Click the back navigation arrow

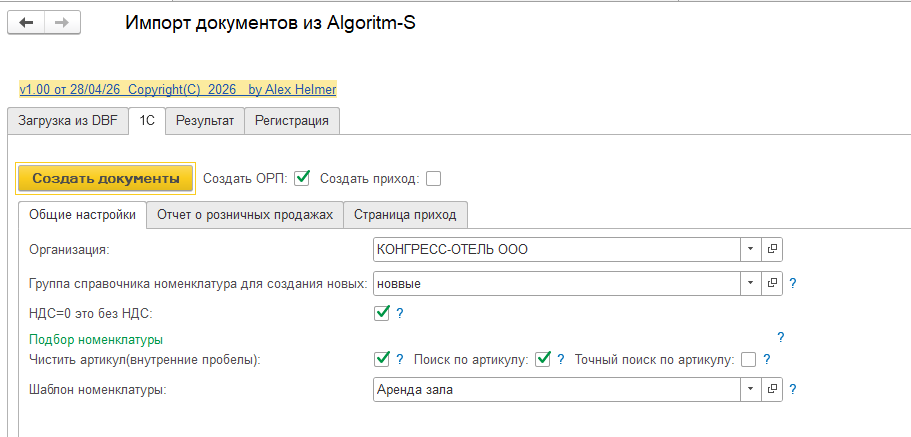coord(27,23)
